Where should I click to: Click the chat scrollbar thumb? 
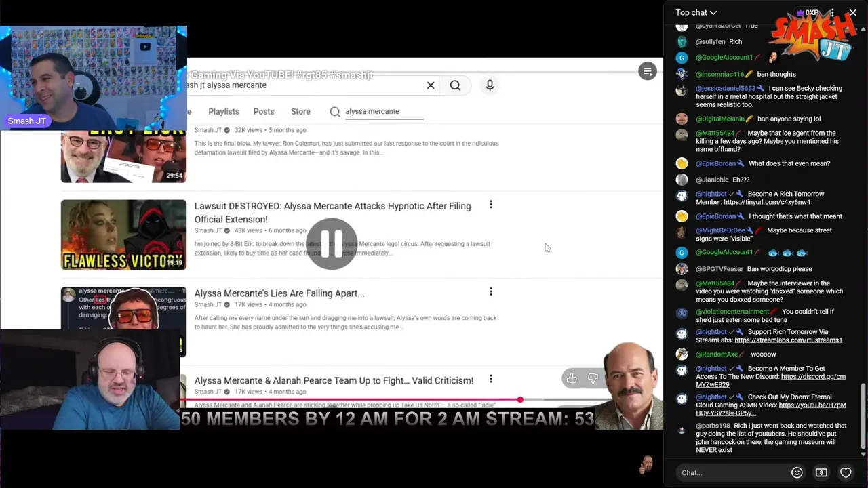tap(863, 415)
